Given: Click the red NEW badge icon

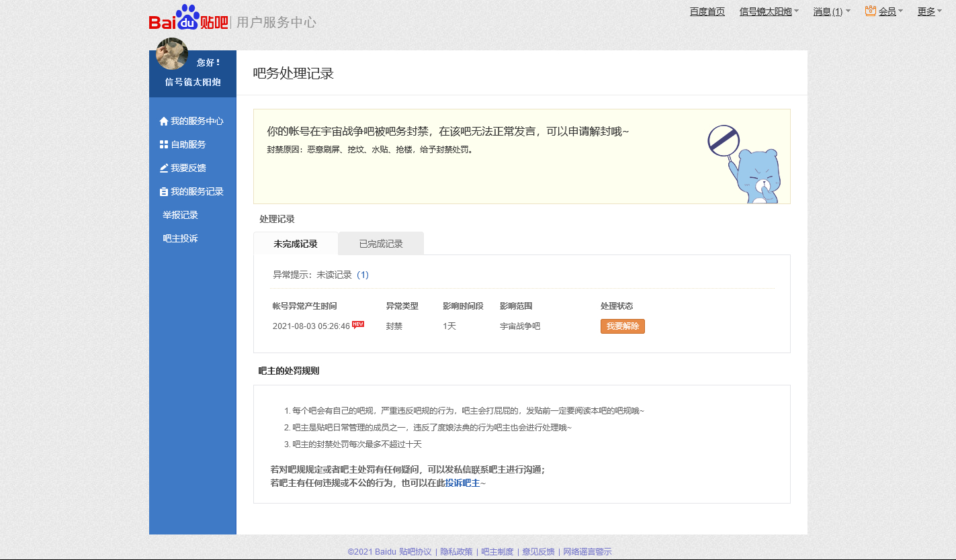Looking at the screenshot, I should tap(358, 325).
